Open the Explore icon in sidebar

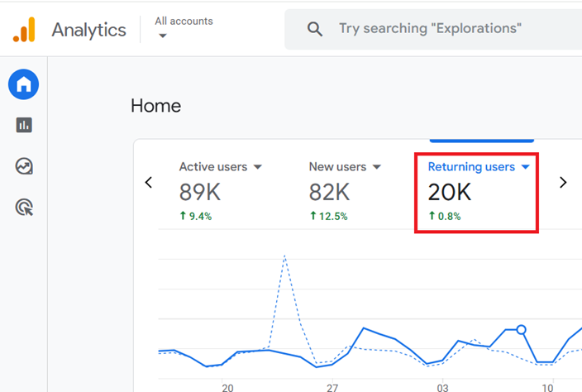tap(24, 166)
